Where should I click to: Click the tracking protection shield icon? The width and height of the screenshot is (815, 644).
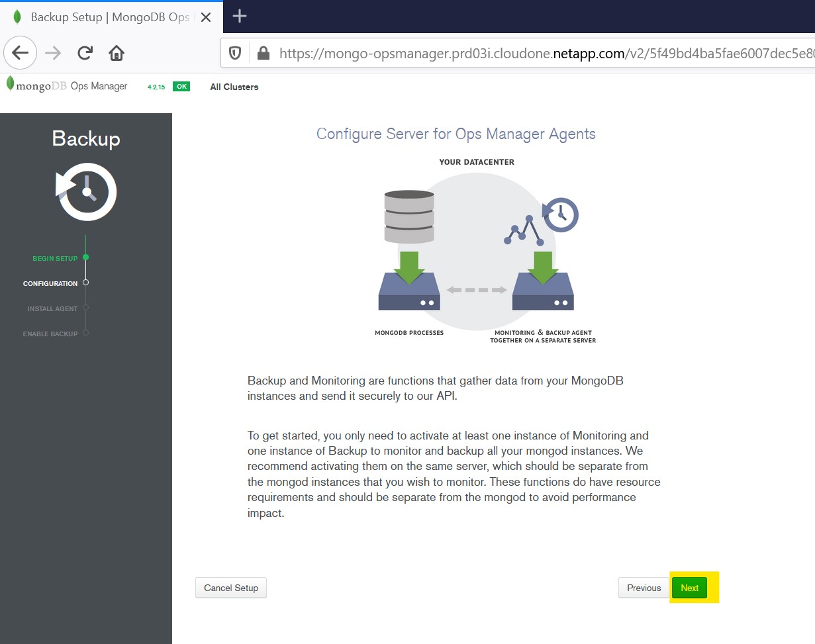[235, 53]
